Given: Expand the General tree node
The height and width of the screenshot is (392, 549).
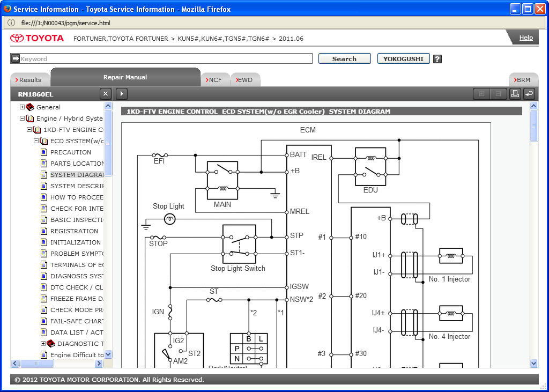Looking at the screenshot, I should click(23, 107).
